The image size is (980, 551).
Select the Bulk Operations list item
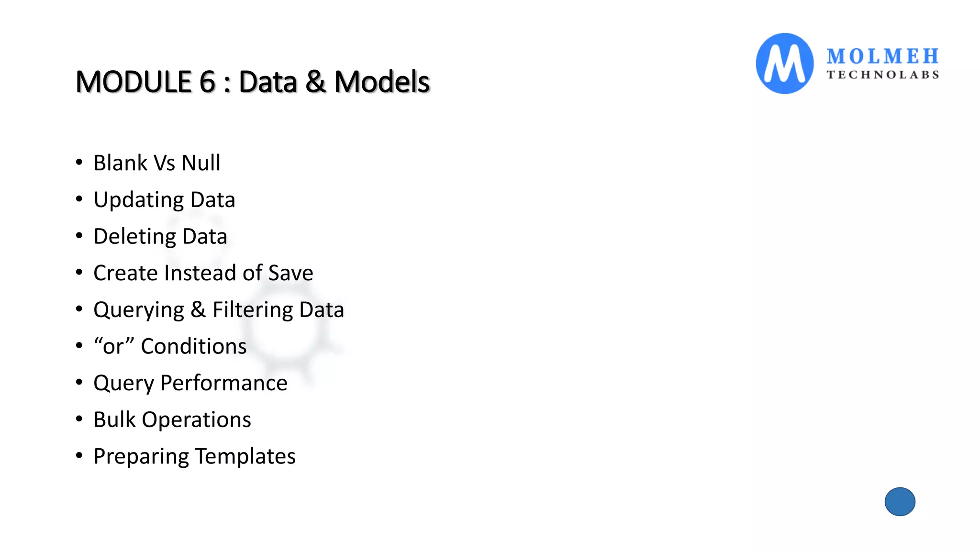click(172, 419)
